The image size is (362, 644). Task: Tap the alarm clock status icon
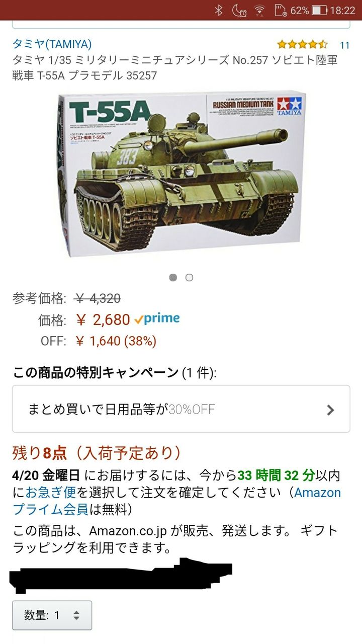(x=239, y=10)
